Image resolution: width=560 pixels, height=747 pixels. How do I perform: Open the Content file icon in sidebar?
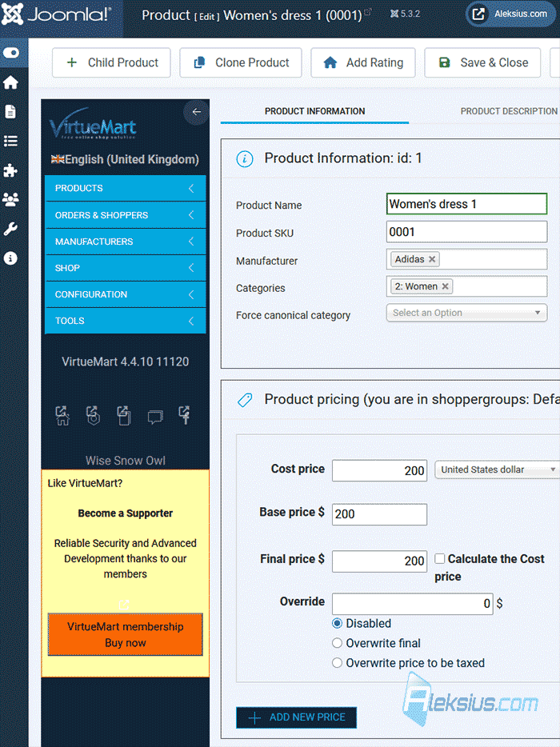(10, 112)
